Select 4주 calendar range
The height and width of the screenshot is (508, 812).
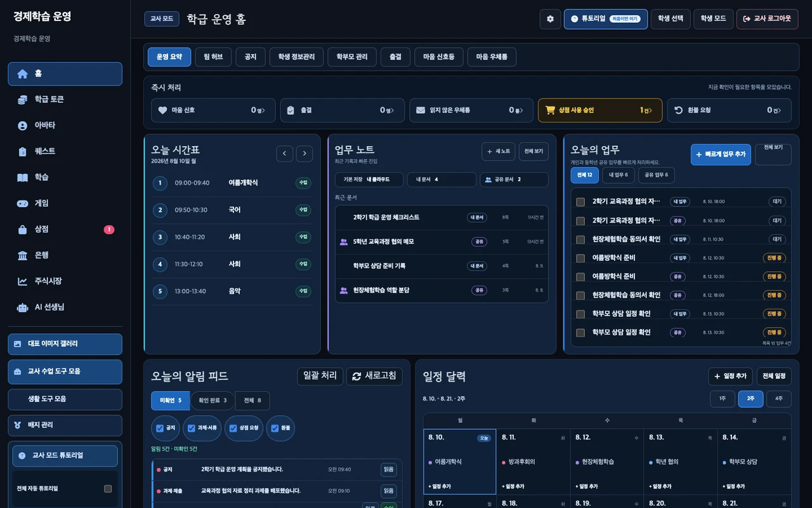click(779, 399)
